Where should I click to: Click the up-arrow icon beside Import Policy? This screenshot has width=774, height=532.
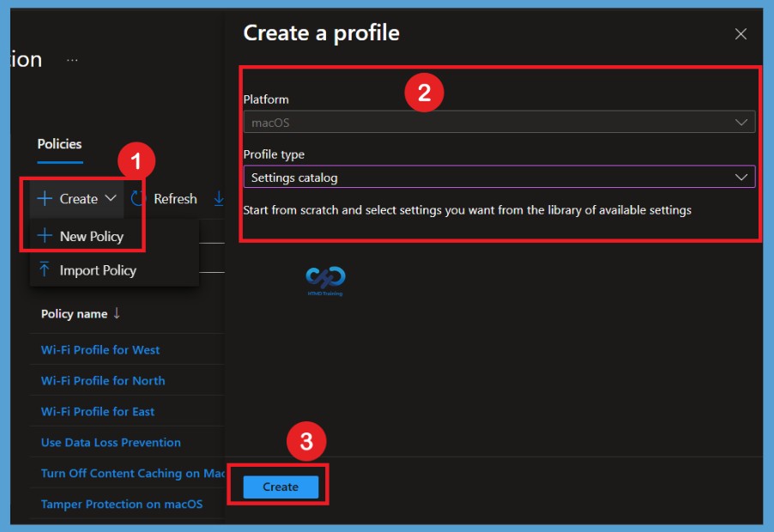pos(45,269)
